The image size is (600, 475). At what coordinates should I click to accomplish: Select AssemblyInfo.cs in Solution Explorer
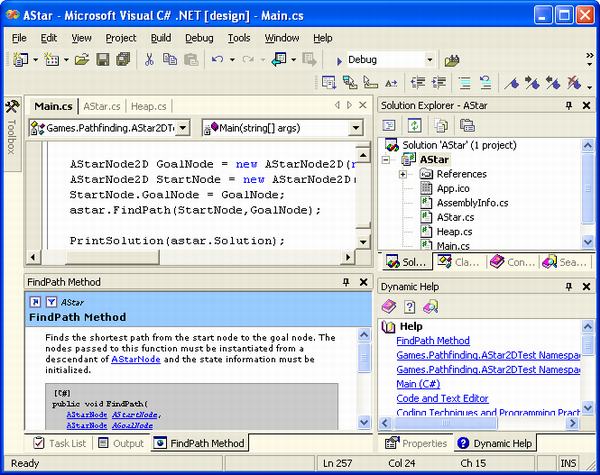pos(473,203)
